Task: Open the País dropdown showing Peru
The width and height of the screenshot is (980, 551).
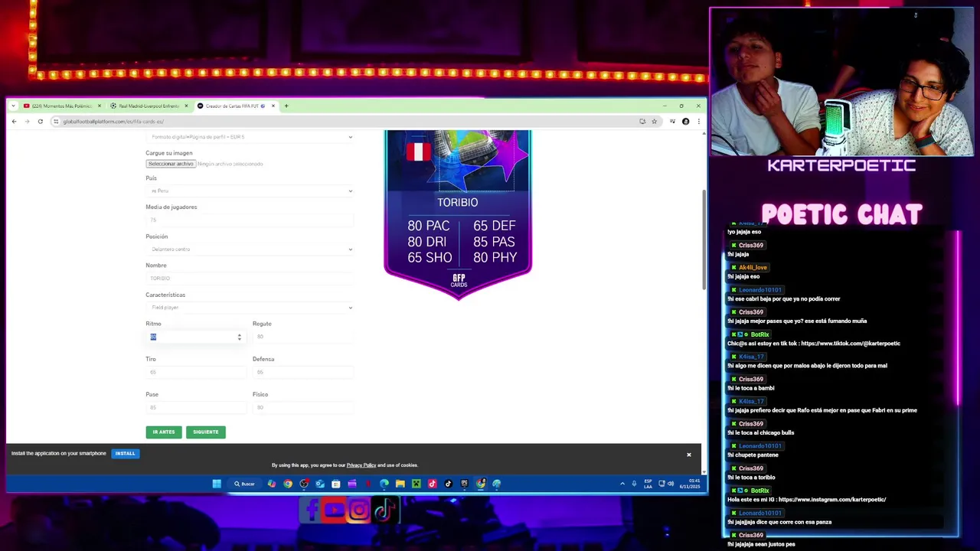Action: pos(250,191)
